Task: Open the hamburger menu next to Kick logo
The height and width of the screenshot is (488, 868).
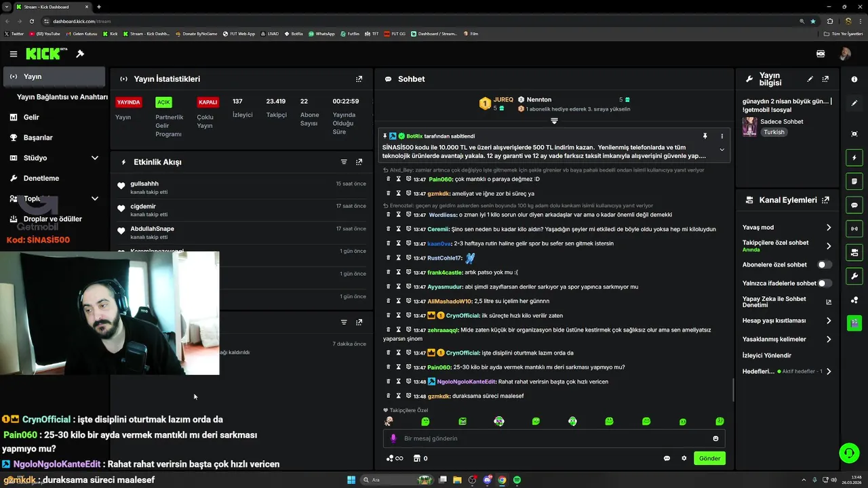Action: click(13, 54)
